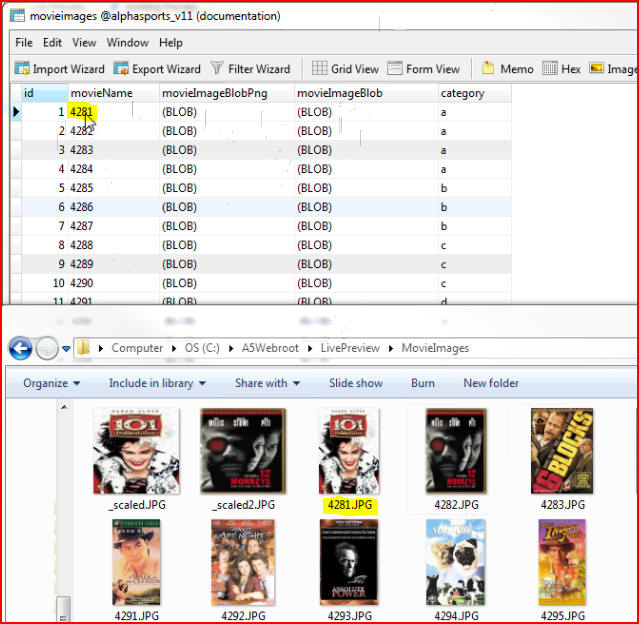Image resolution: width=639 pixels, height=624 pixels.
Task: Start the Slide show
Action: 356,383
